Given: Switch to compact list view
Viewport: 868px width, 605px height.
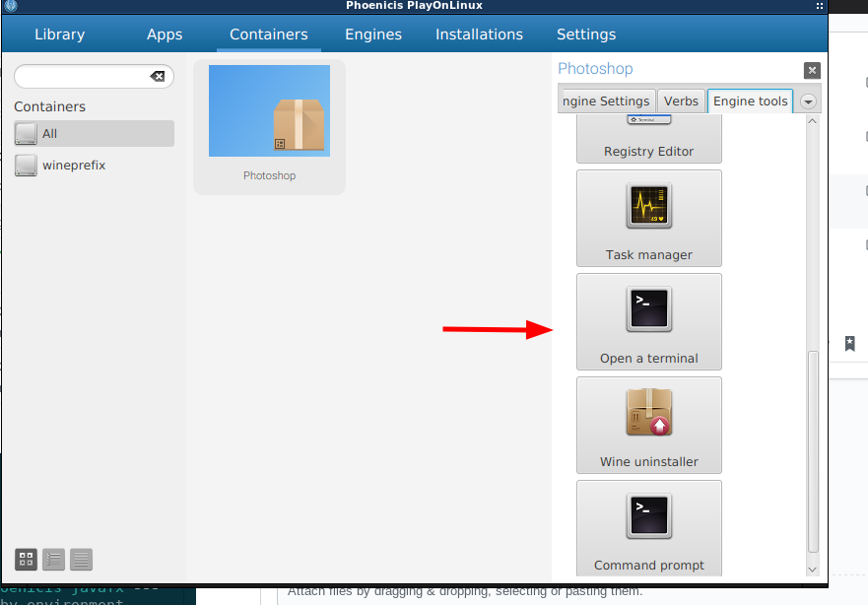Looking at the screenshot, I should [x=82, y=559].
